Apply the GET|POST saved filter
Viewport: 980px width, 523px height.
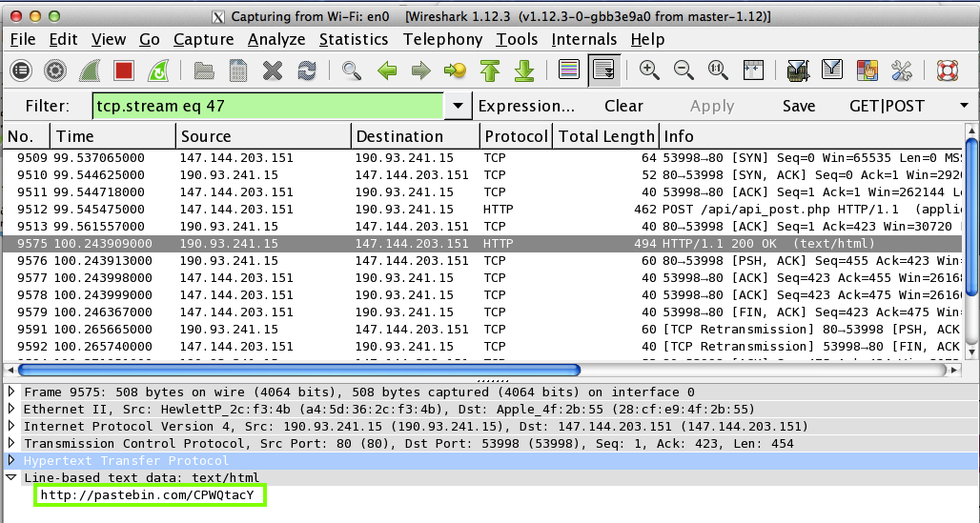click(887, 107)
